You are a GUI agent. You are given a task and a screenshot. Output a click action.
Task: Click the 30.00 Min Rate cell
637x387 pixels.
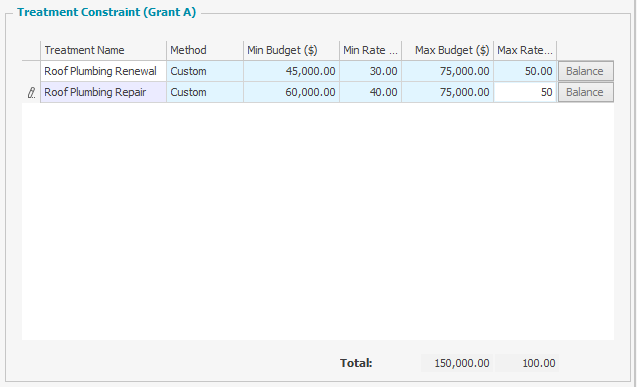tap(370, 71)
